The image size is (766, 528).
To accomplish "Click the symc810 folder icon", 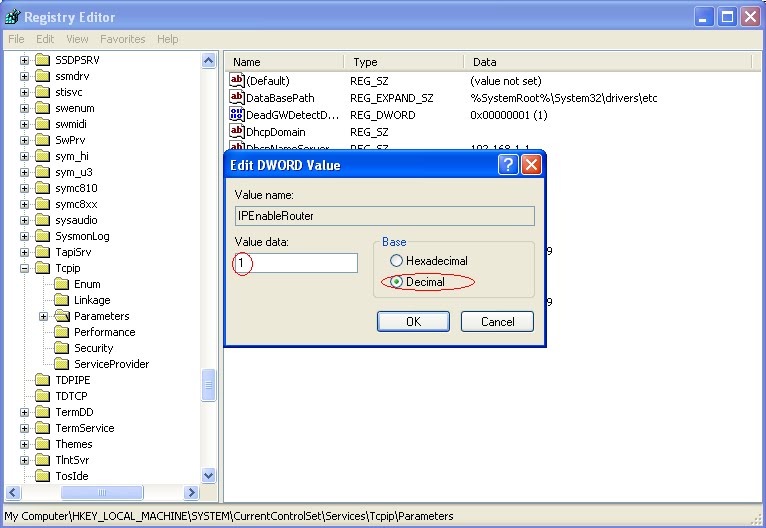I will pyautogui.click(x=43, y=188).
